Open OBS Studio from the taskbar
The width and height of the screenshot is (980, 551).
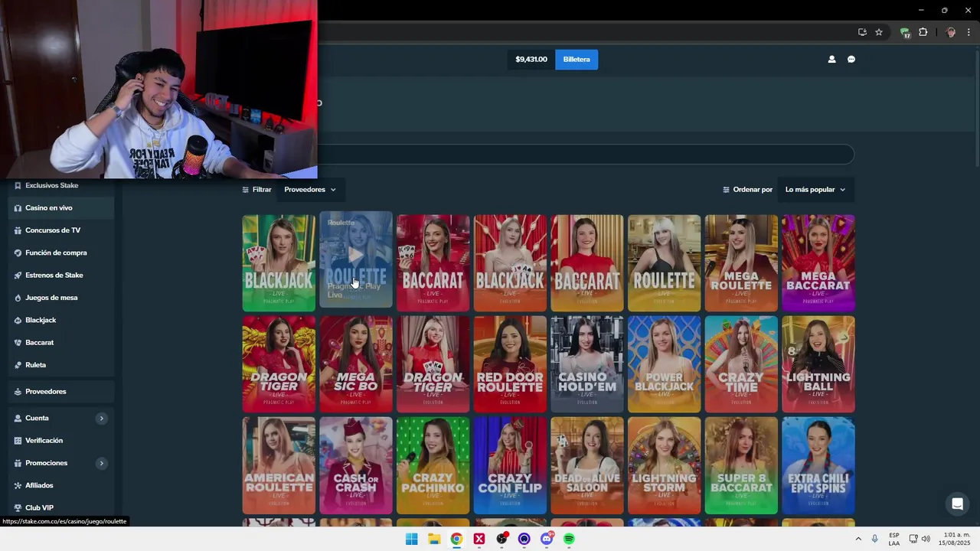point(501,539)
